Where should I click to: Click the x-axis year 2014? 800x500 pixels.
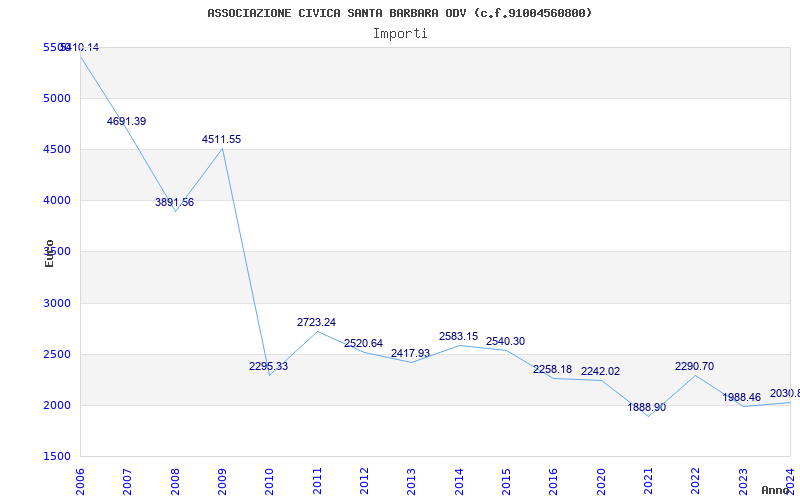pos(459,482)
